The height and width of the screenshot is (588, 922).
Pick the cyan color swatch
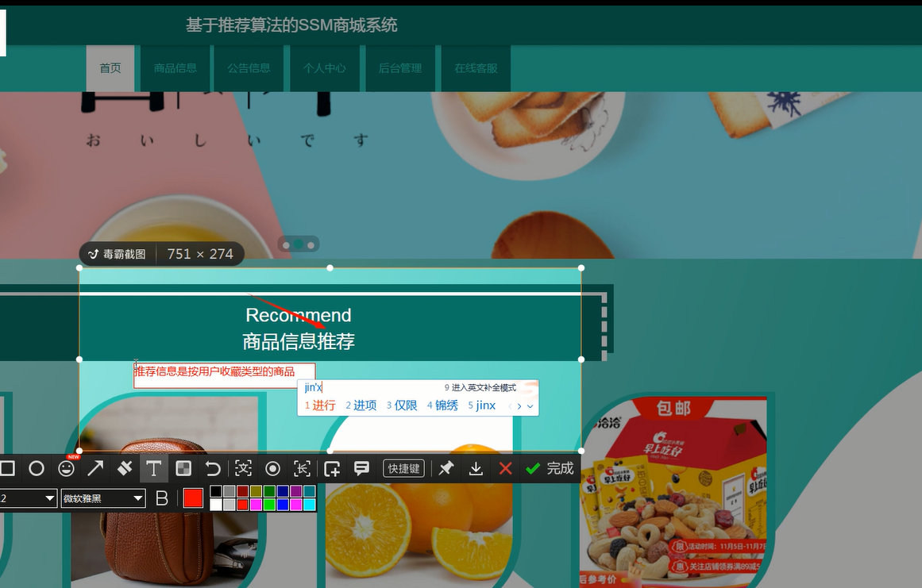[x=309, y=504]
